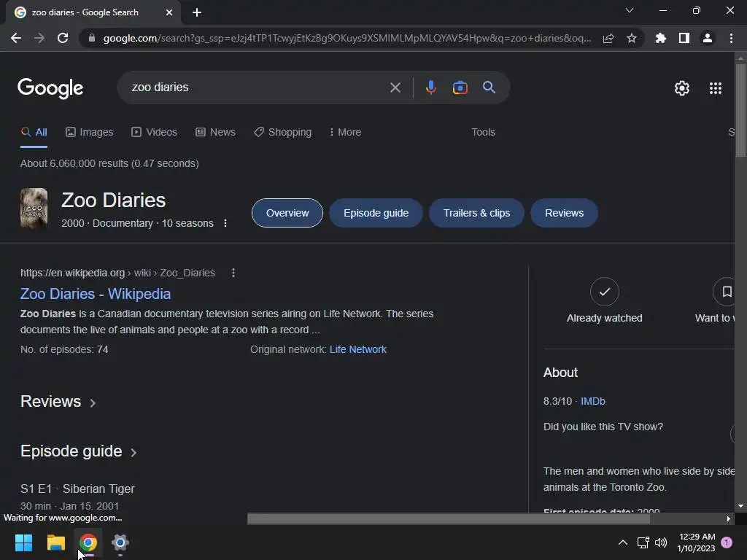View site information lock icon

coord(92,38)
